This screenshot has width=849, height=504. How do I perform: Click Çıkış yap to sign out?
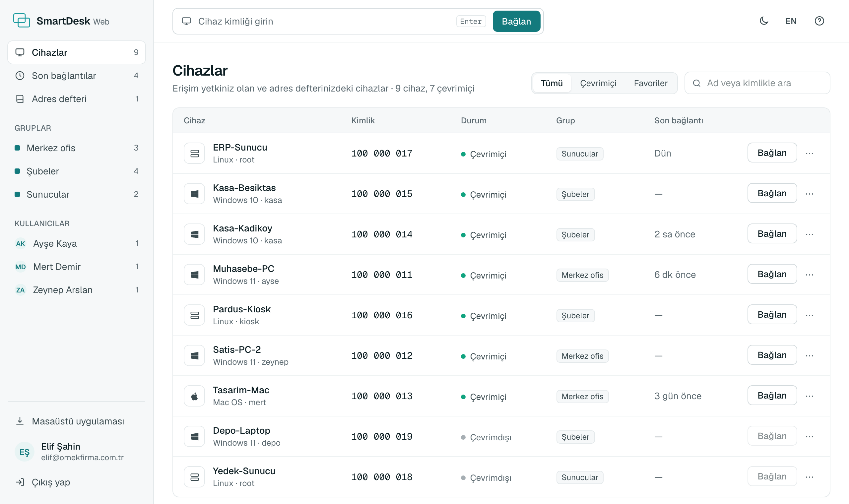point(76,482)
